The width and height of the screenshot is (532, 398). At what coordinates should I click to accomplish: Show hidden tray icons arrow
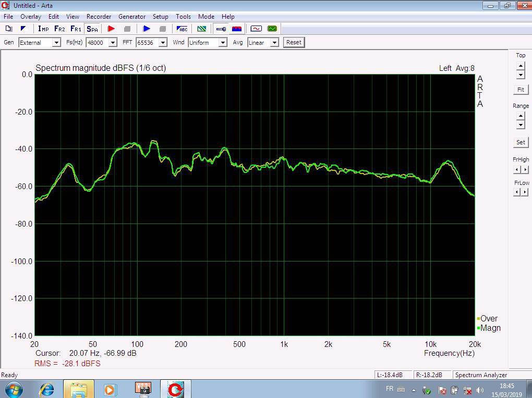point(414,391)
